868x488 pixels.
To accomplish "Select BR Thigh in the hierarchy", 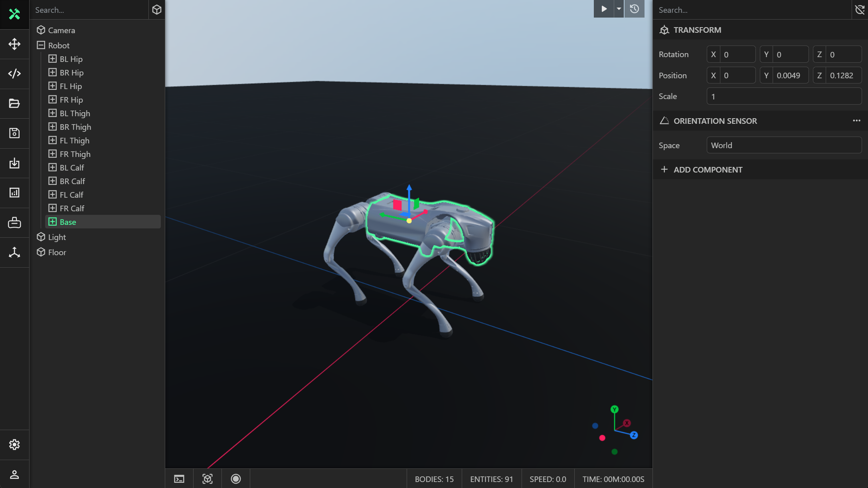I will click(75, 127).
